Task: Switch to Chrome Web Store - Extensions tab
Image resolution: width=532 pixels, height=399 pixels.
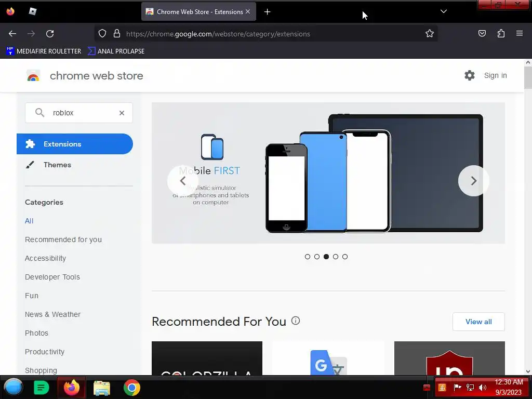Action: point(199,11)
